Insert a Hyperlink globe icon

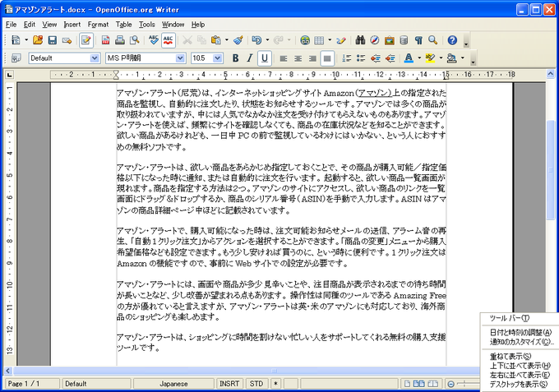click(x=304, y=40)
